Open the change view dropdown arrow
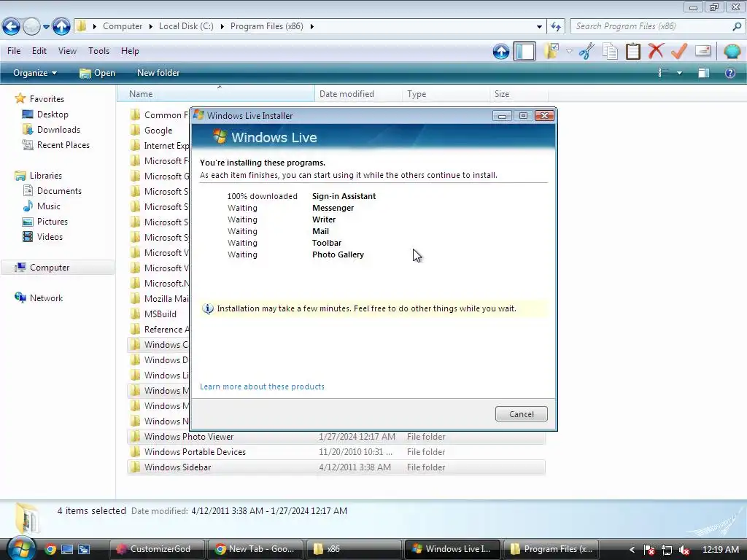 pyautogui.click(x=679, y=73)
